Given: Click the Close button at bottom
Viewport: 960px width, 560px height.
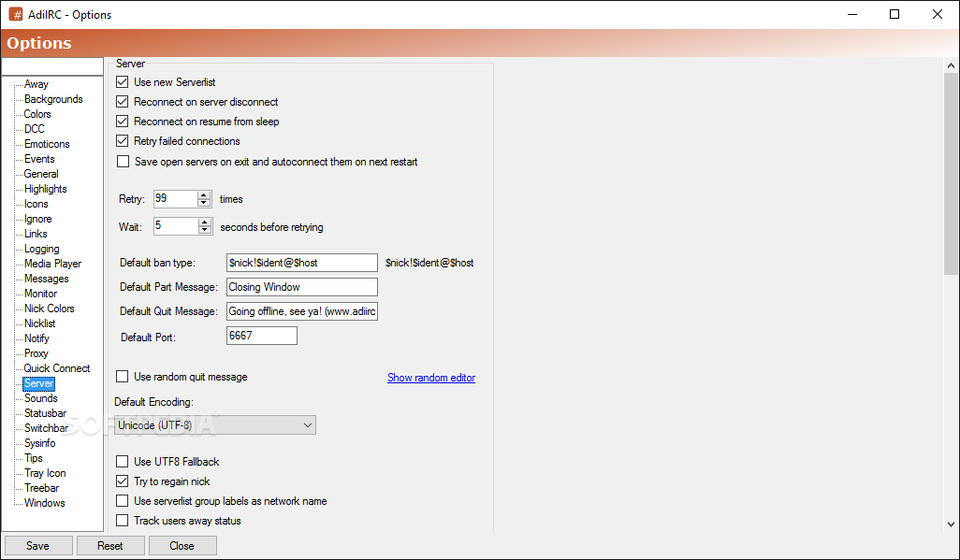Looking at the screenshot, I should (182, 545).
